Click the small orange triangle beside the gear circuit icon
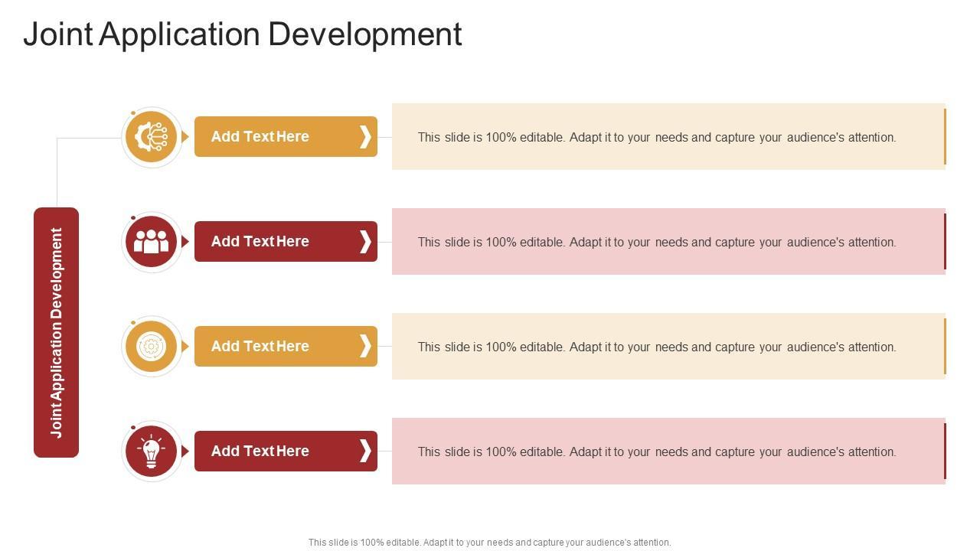 coord(185,137)
